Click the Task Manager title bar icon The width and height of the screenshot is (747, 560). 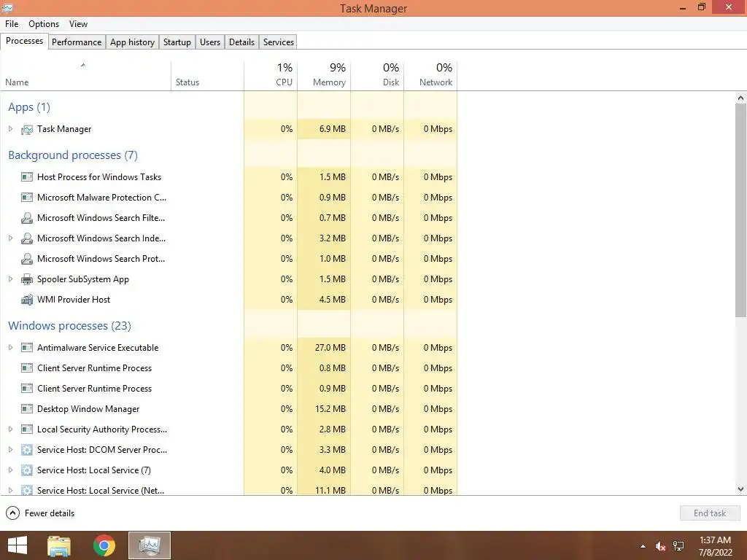[7, 8]
